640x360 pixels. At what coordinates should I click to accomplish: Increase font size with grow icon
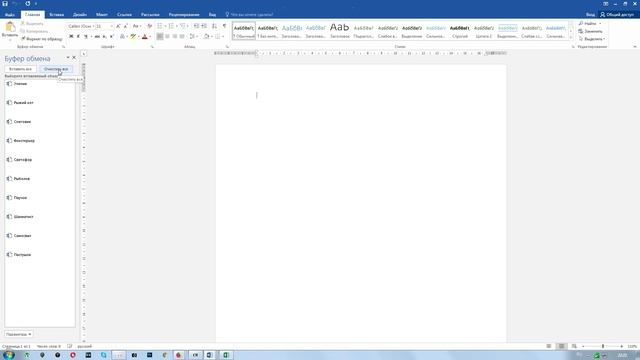coord(118,26)
